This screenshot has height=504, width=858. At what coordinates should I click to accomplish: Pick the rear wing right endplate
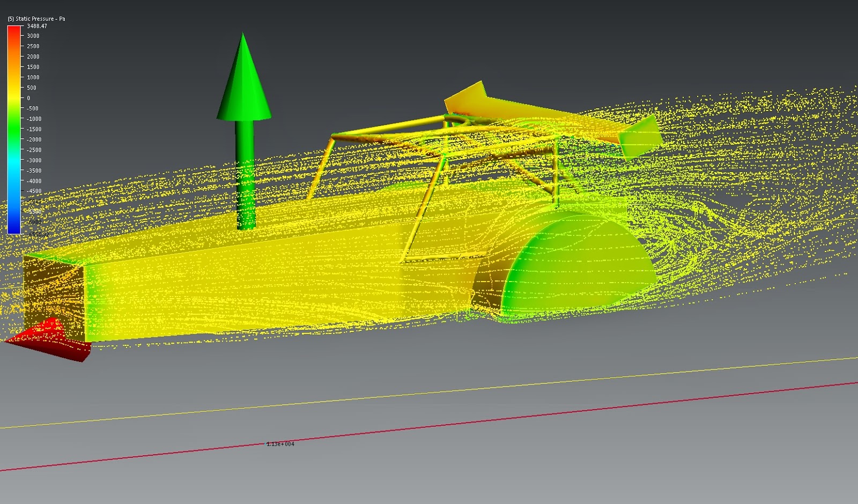pos(640,137)
